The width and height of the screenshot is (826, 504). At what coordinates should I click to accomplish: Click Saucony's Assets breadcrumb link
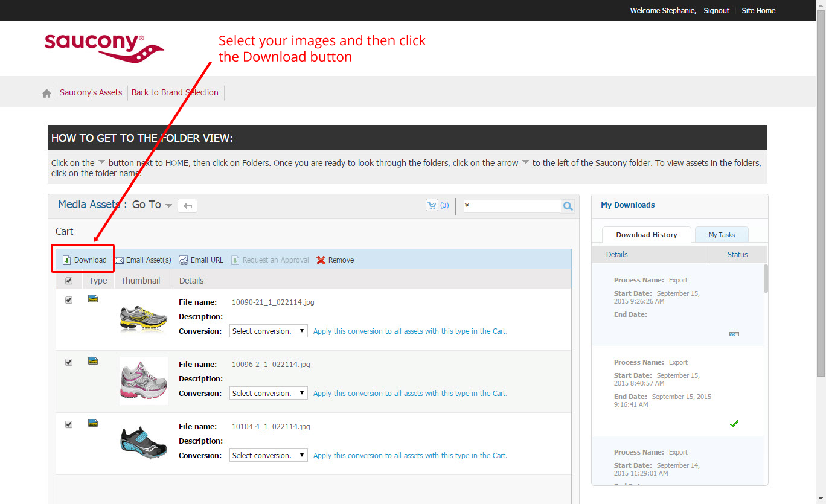point(91,92)
